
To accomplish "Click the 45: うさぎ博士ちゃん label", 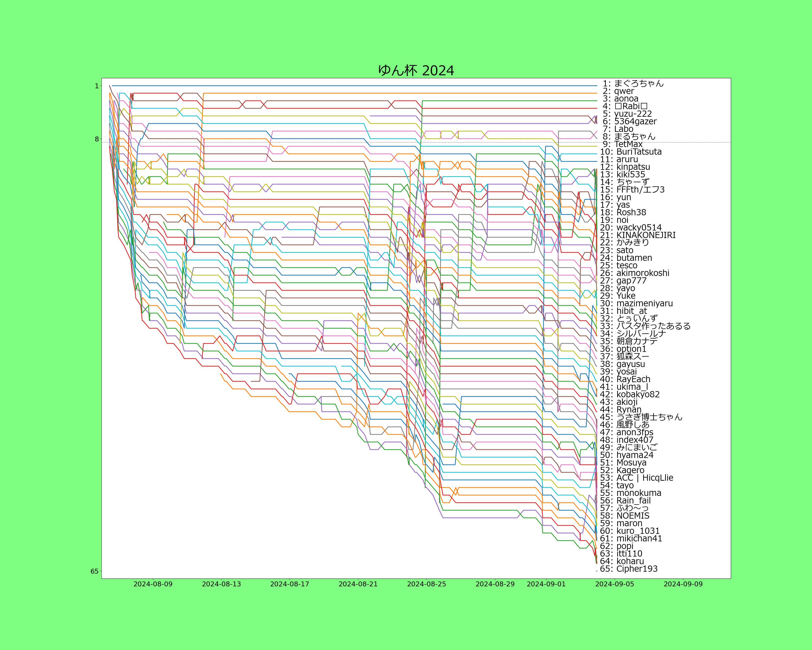I will coord(641,417).
